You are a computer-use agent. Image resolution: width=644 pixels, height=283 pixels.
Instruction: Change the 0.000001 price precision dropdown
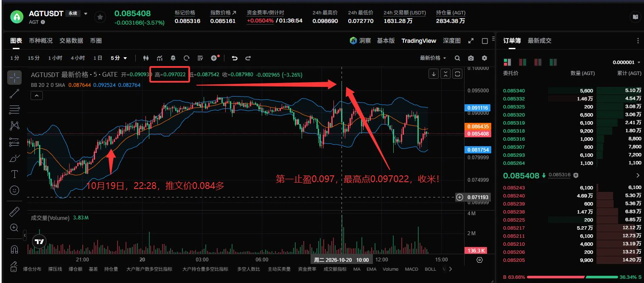click(626, 62)
